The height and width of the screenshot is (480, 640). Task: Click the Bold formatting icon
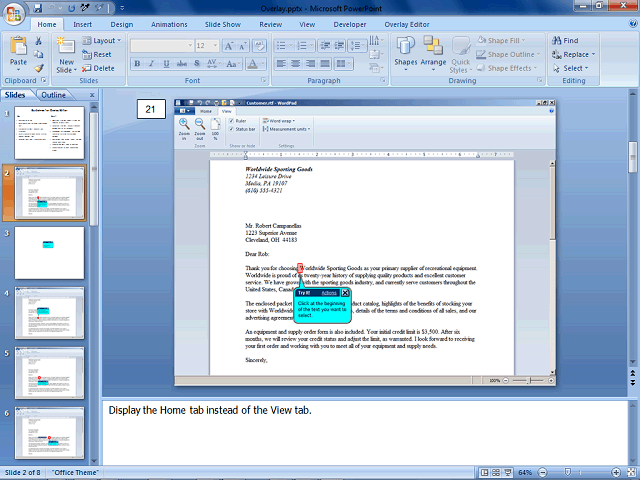(x=138, y=64)
